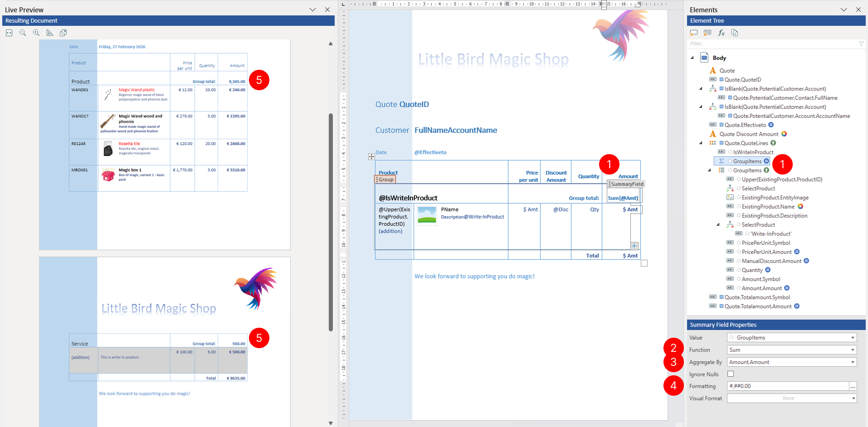Open the fx function icon in Element Tree
868x427 pixels.
tap(721, 33)
